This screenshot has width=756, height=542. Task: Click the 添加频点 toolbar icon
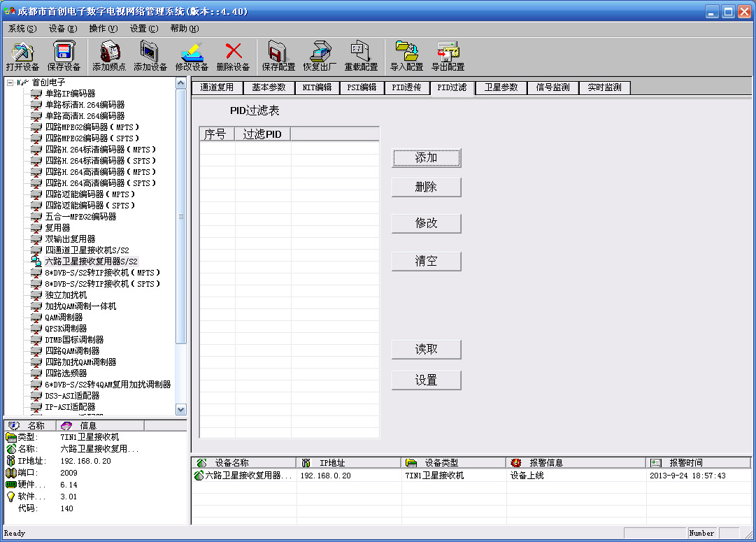click(109, 51)
